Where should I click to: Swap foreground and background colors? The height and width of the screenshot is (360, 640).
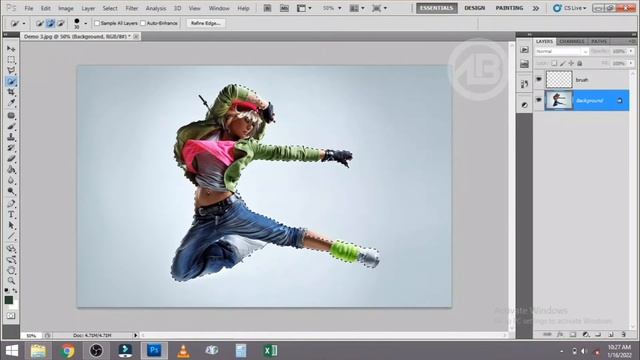point(15,290)
